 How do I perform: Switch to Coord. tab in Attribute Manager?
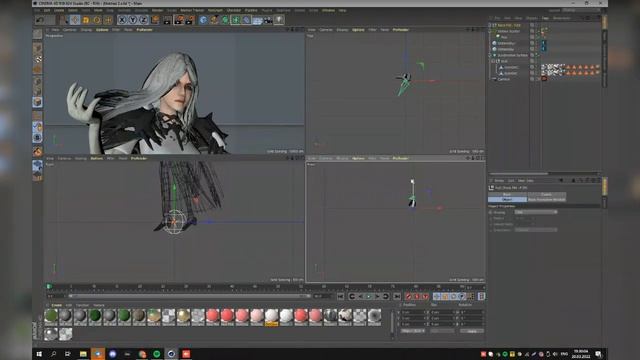coord(546,194)
